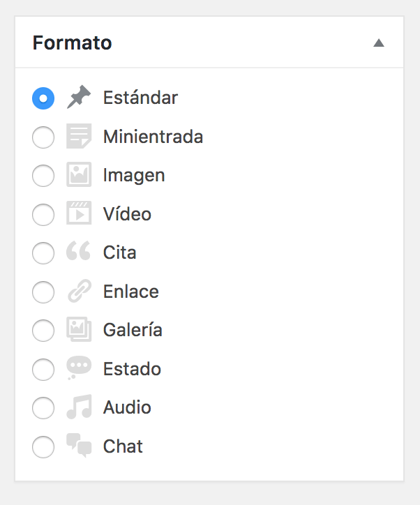Select the Galería radio button
This screenshot has width=420, height=505.
(43, 331)
